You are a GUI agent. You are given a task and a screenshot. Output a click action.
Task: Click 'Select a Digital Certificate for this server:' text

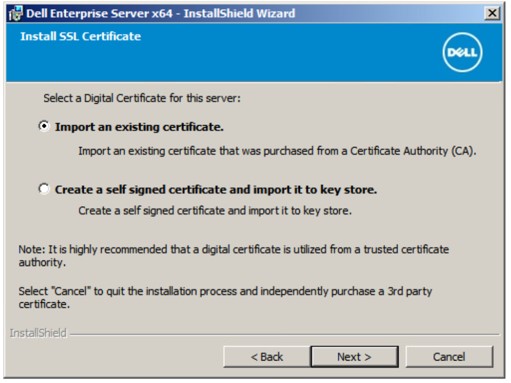coord(142,98)
